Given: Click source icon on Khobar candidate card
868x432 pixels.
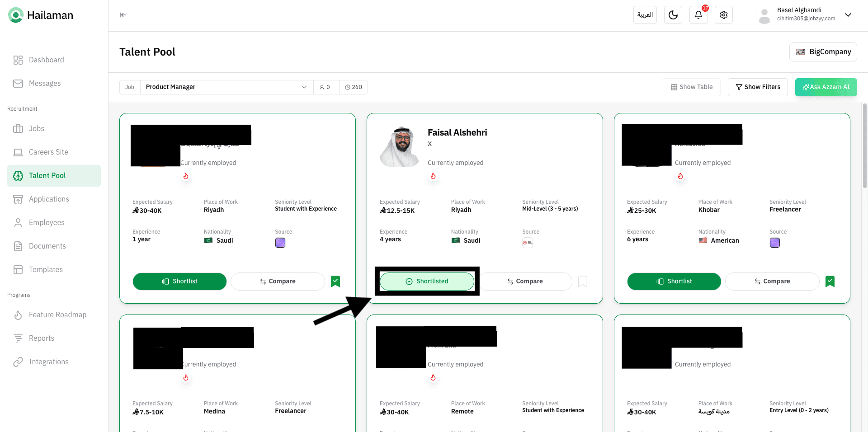Looking at the screenshot, I should [775, 243].
